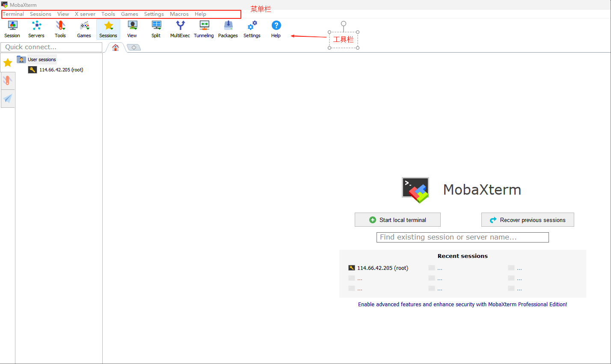This screenshot has width=611, height=364.
Task: Open the Servers toolbar icon
Action: pos(36,29)
